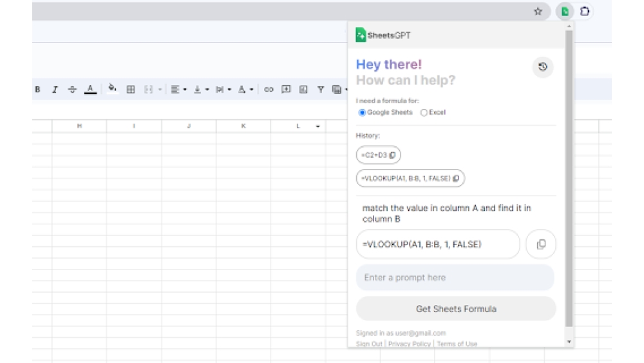Click the 'match the value in column A' prompt text
Image resolution: width=644 pixels, height=363 pixels.
[x=446, y=213]
